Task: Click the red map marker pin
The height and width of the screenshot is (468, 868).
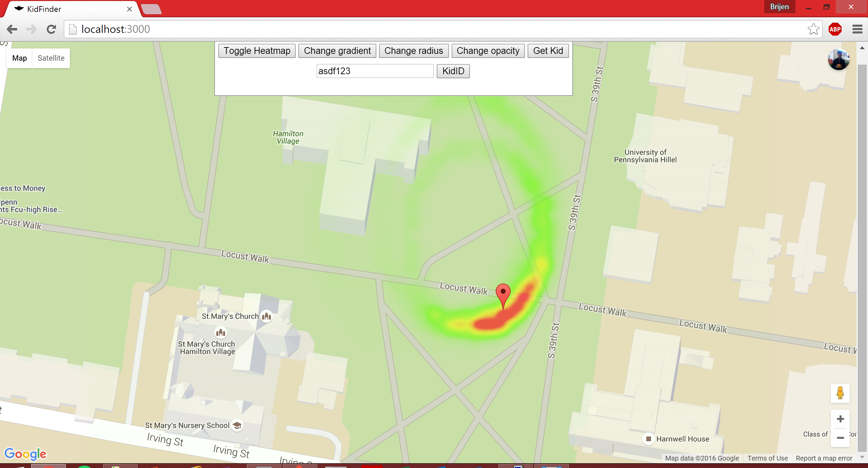Action: click(x=503, y=293)
